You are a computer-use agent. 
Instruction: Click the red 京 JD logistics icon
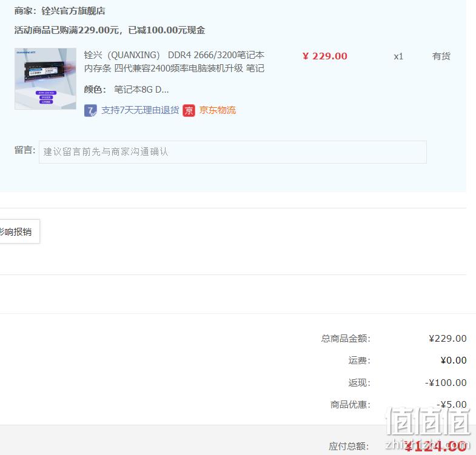[189, 110]
